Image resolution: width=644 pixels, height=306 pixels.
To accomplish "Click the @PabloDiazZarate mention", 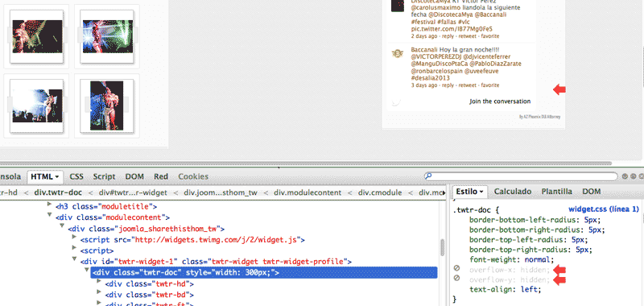I will 495,64.
